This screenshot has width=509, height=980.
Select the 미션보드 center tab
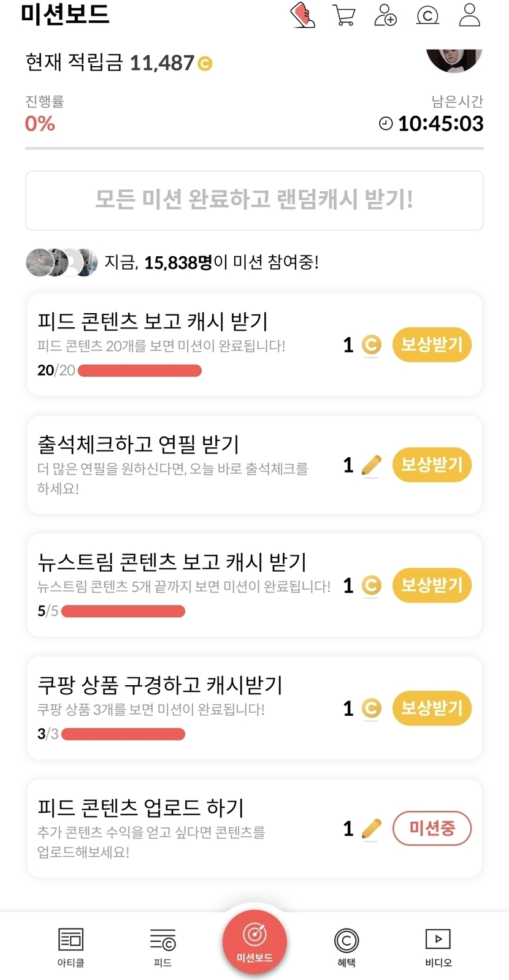pos(255,942)
